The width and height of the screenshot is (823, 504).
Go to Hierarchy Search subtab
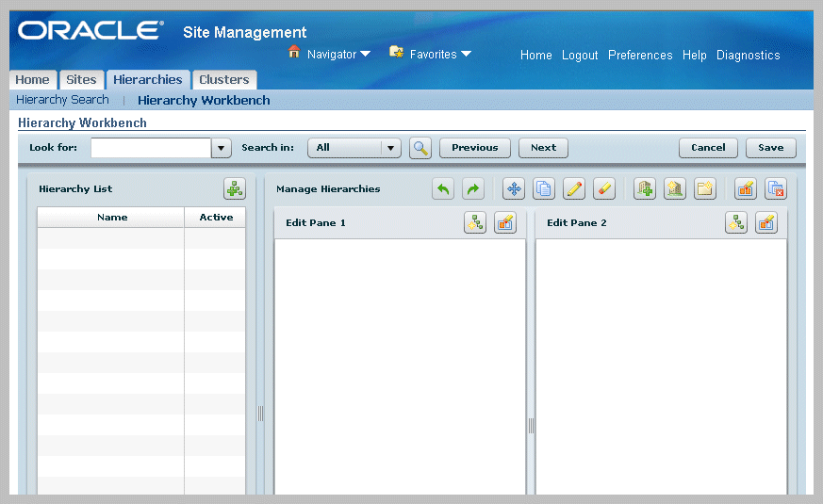click(x=62, y=100)
